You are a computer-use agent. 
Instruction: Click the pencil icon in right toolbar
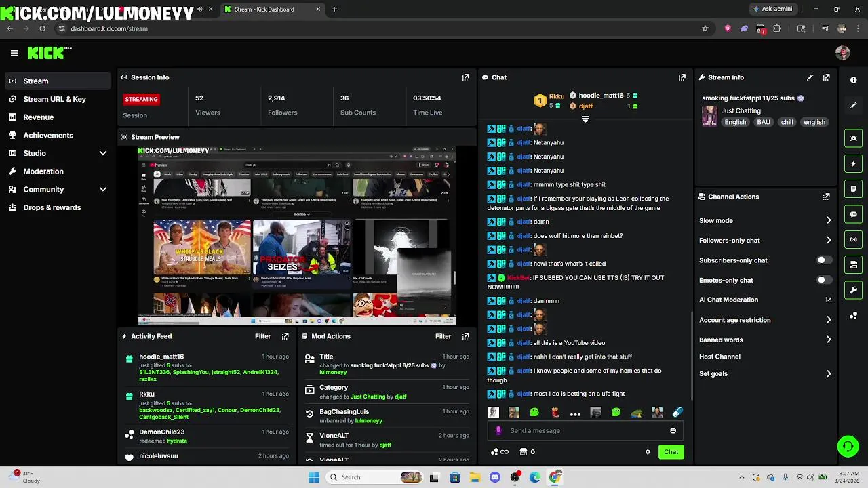pyautogui.click(x=853, y=105)
